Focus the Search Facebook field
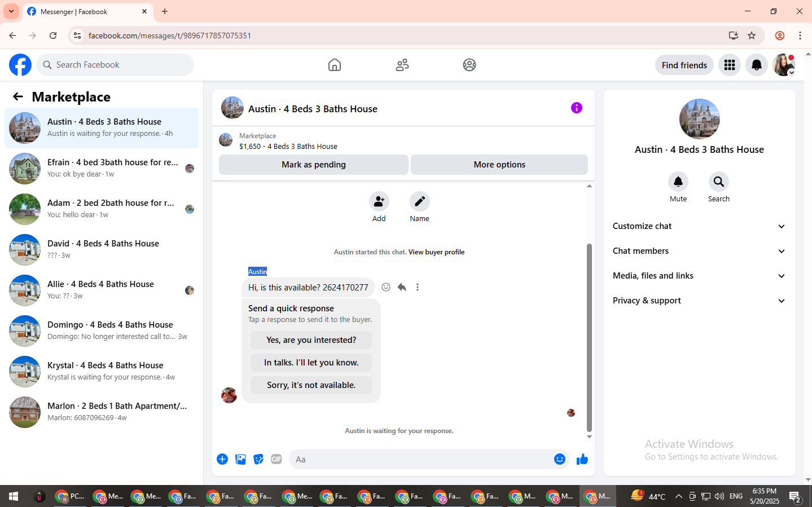Screen dimensions: 812x507 115,65
